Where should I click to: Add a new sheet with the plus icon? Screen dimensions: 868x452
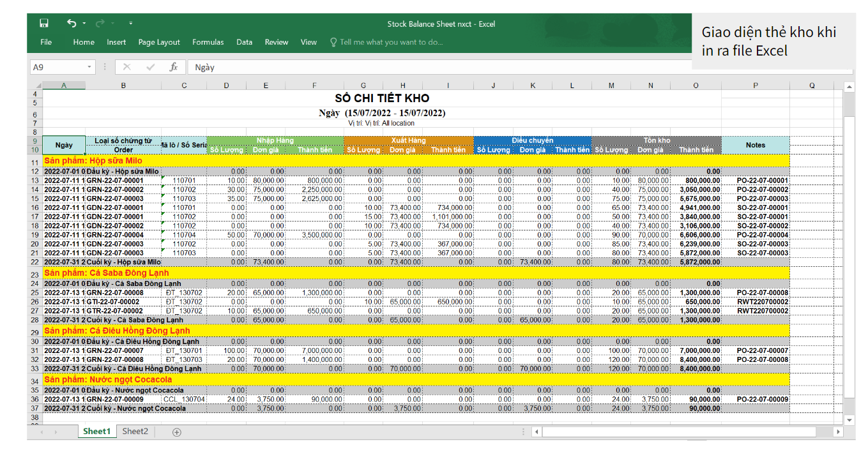point(177,432)
